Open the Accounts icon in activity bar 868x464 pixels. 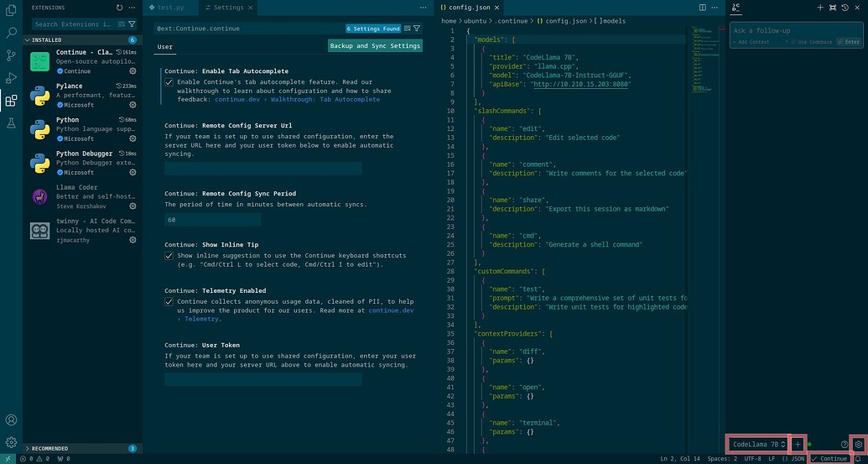click(x=11, y=420)
